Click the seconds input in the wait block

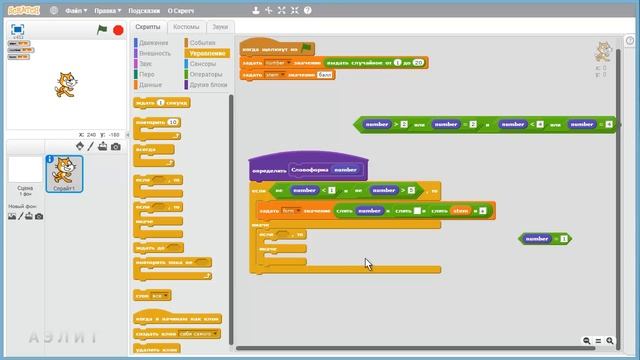160,103
